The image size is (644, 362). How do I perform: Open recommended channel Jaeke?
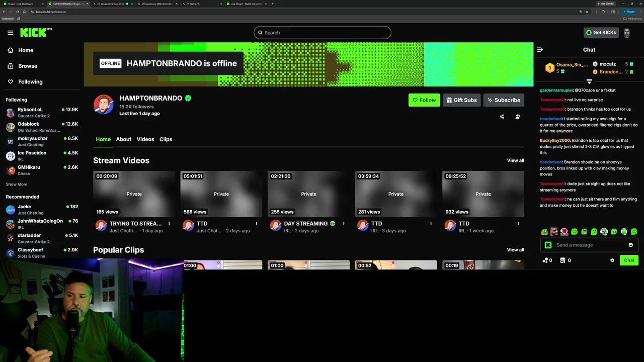pyautogui.click(x=42, y=210)
